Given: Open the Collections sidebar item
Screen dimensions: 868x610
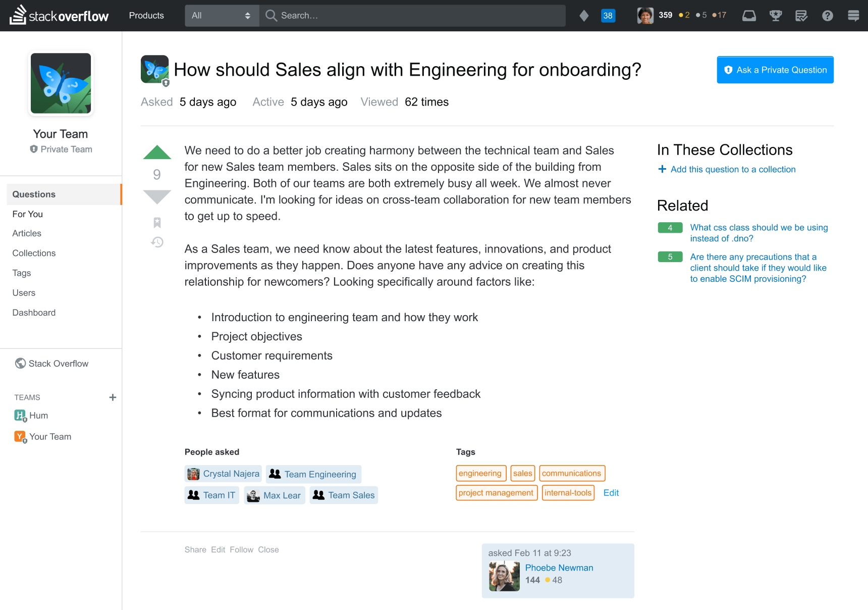Looking at the screenshot, I should [x=33, y=253].
